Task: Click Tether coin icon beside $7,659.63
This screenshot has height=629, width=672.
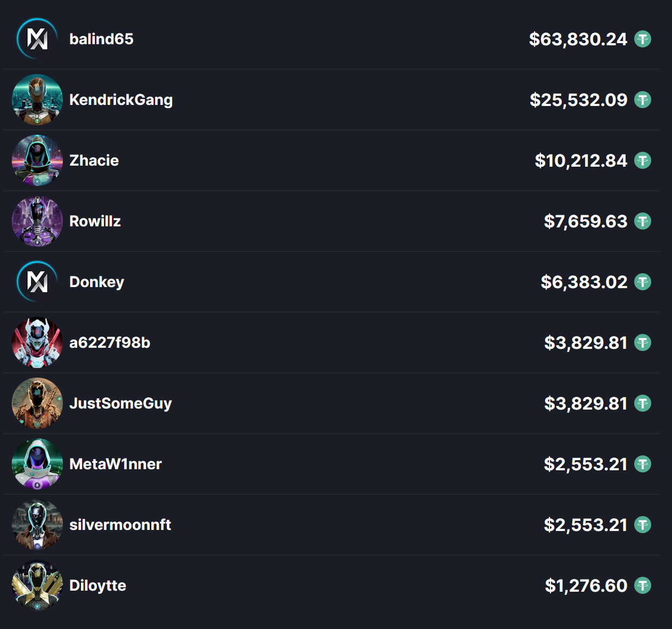Action: (x=643, y=221)
